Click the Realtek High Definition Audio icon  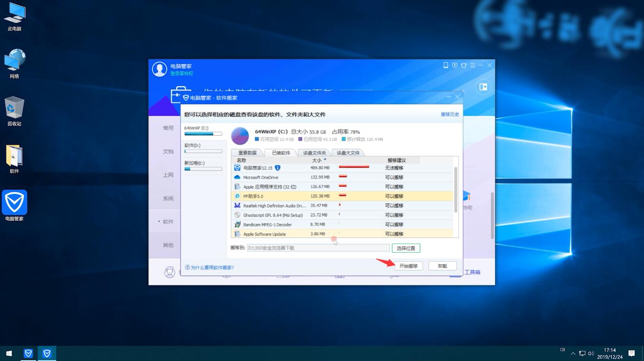coord(237,205)
